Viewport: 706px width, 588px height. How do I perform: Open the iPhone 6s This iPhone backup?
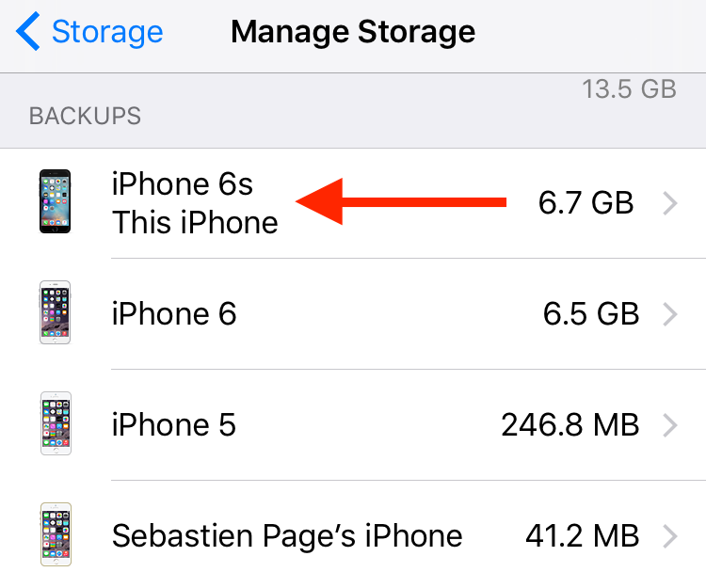pos(353,203)
